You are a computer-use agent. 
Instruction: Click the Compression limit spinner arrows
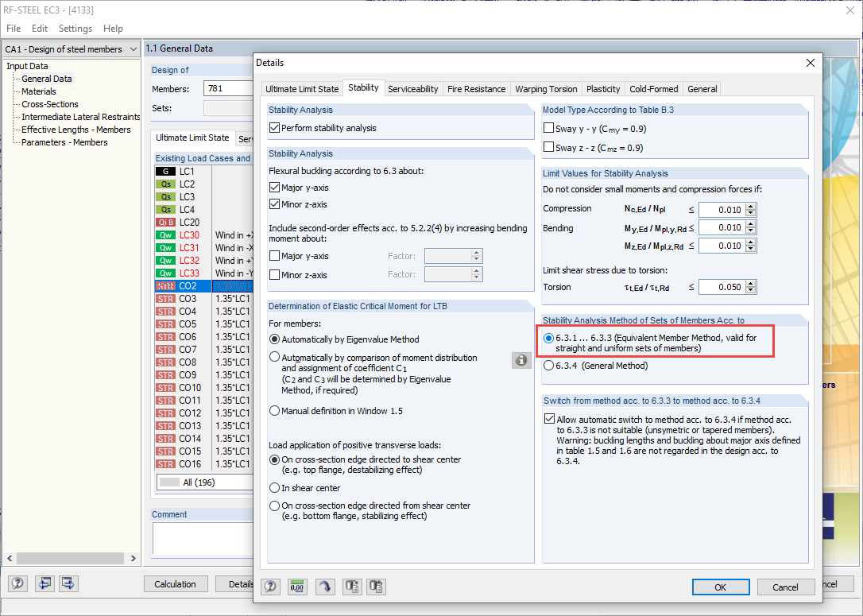(x=751, y=210)
